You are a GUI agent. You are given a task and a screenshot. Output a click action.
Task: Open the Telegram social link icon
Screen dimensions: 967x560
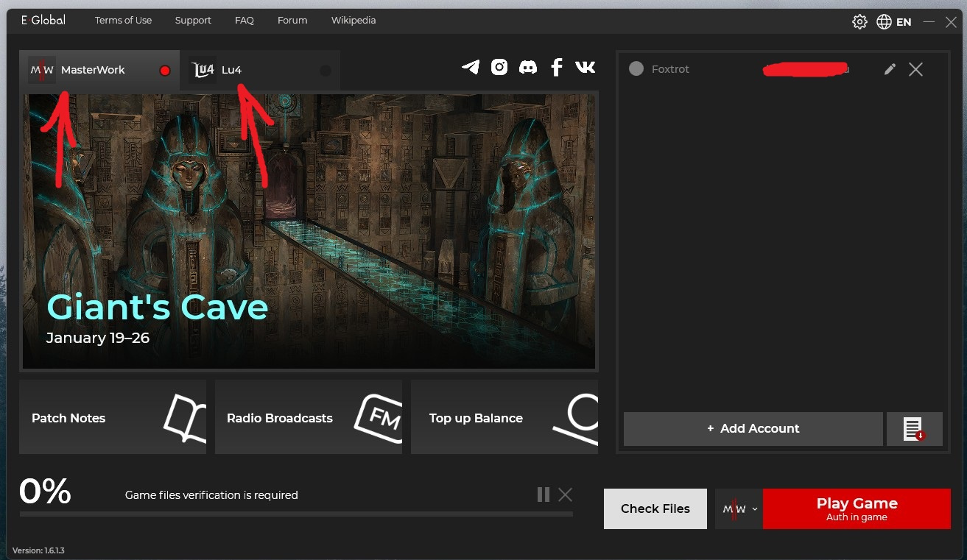click(x=471, y=68)
